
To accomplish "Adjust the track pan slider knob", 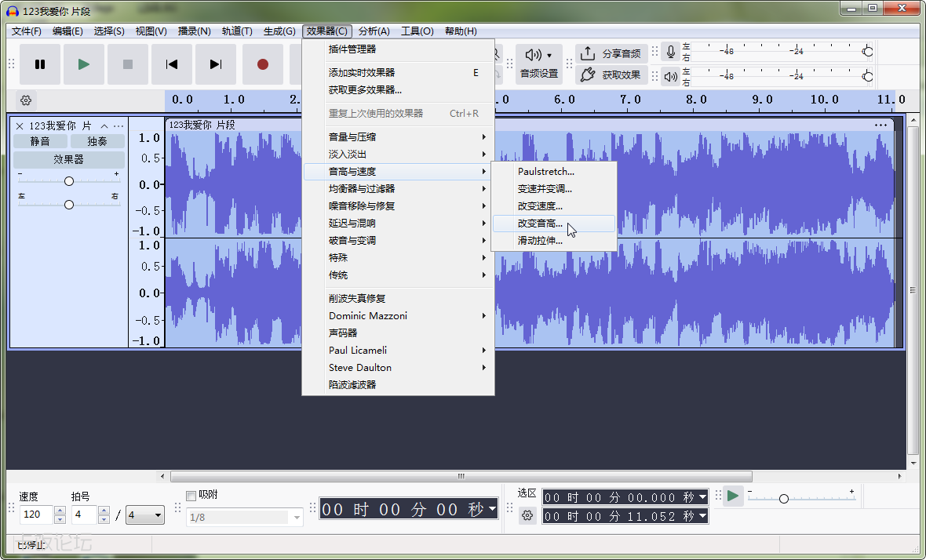I will point(69,205).
